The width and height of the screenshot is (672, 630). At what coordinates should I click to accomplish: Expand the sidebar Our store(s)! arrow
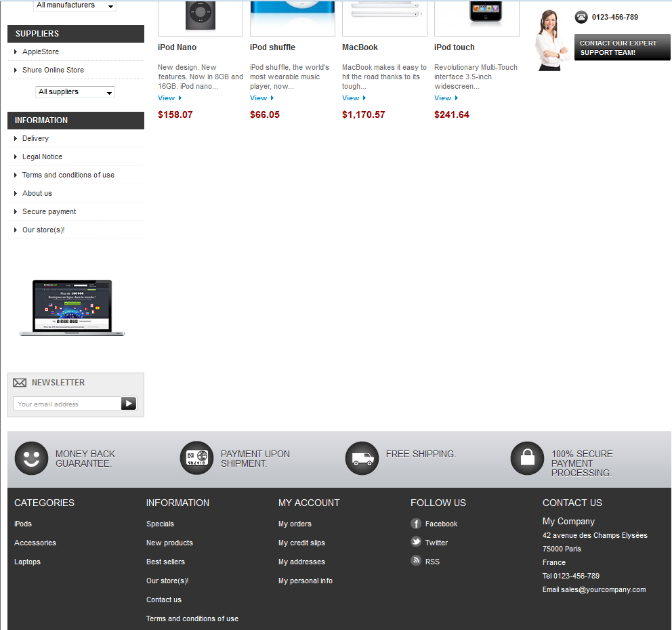[16, 230]
